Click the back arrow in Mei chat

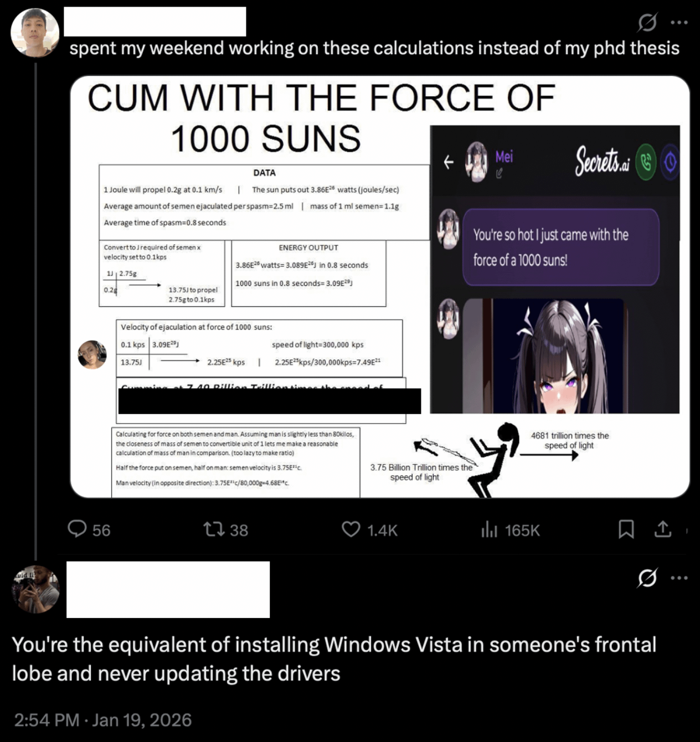[x=449, y=162]
